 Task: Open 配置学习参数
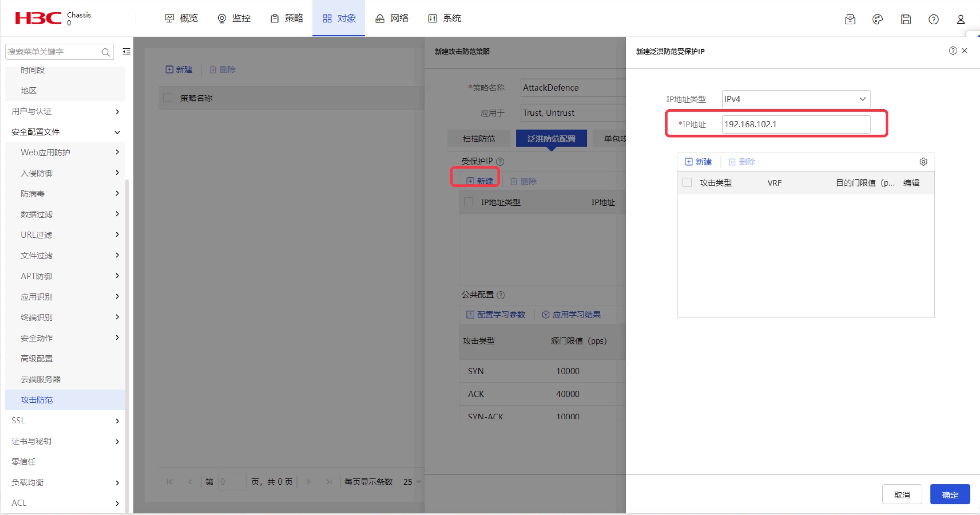click(x=496, y=315)
